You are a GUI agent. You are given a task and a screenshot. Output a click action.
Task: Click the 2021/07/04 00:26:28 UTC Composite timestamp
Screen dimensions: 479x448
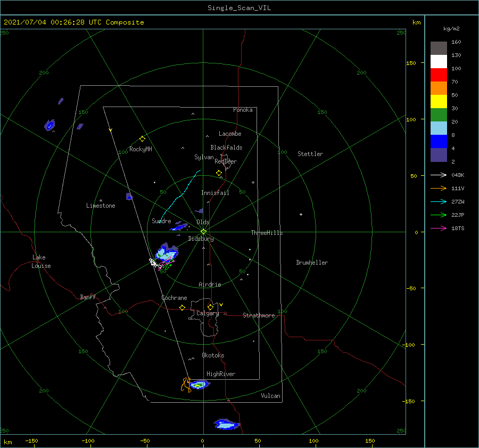pos(73,22)
